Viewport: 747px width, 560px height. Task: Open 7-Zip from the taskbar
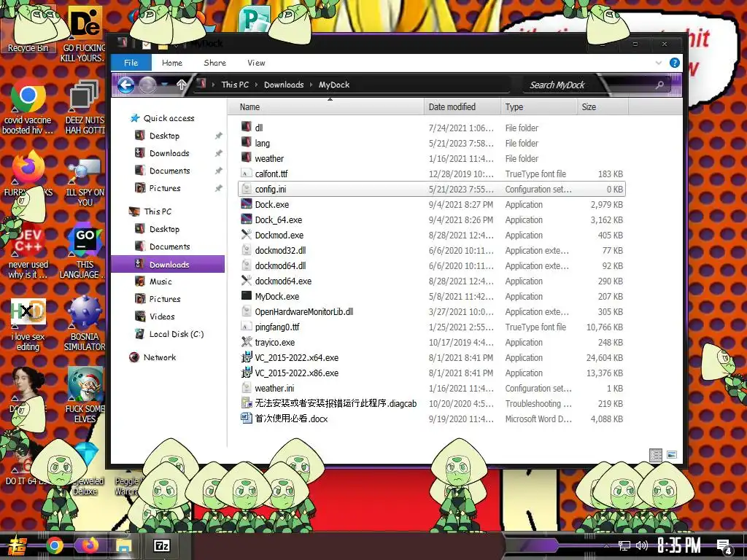(x=162, y=545)
